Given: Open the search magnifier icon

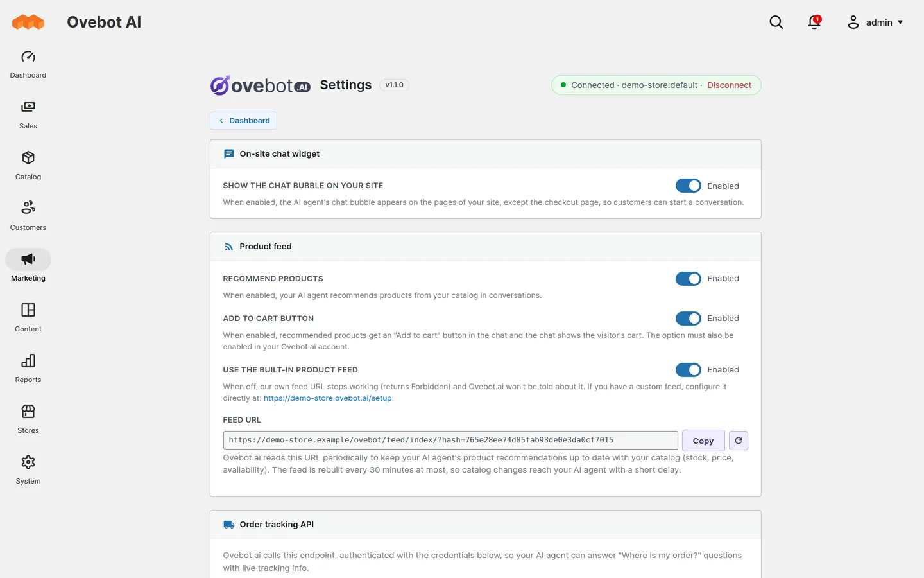Looking at the screenshot, I should click(x=776, y=22).
